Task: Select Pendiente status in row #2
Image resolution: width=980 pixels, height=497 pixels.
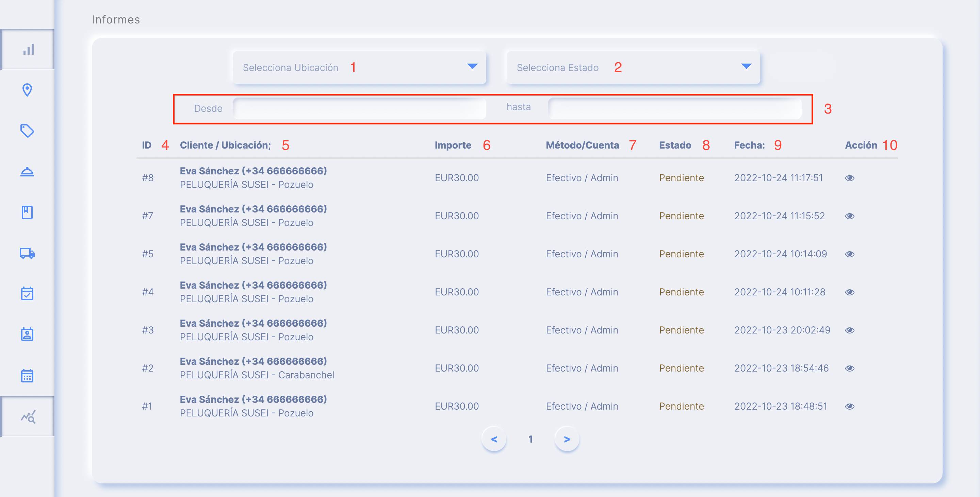Action: (x=681, y=368)
